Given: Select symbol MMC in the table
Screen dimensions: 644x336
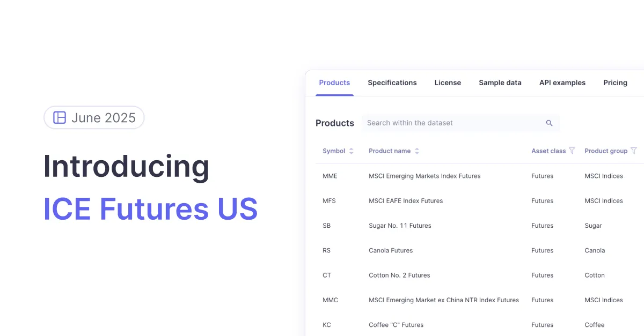Looking at the screenshot, I should pos(330,300).
